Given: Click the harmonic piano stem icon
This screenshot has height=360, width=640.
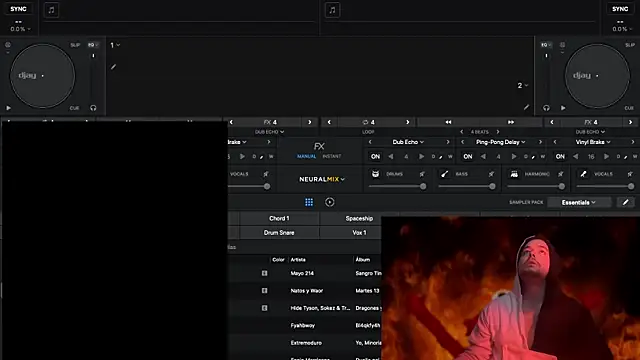Looking at the screenshot, I should [x=514, y=174].
